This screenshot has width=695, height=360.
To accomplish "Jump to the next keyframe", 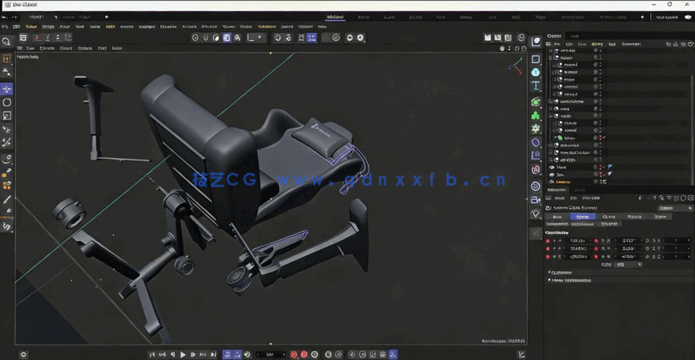I will pos(203,355).
